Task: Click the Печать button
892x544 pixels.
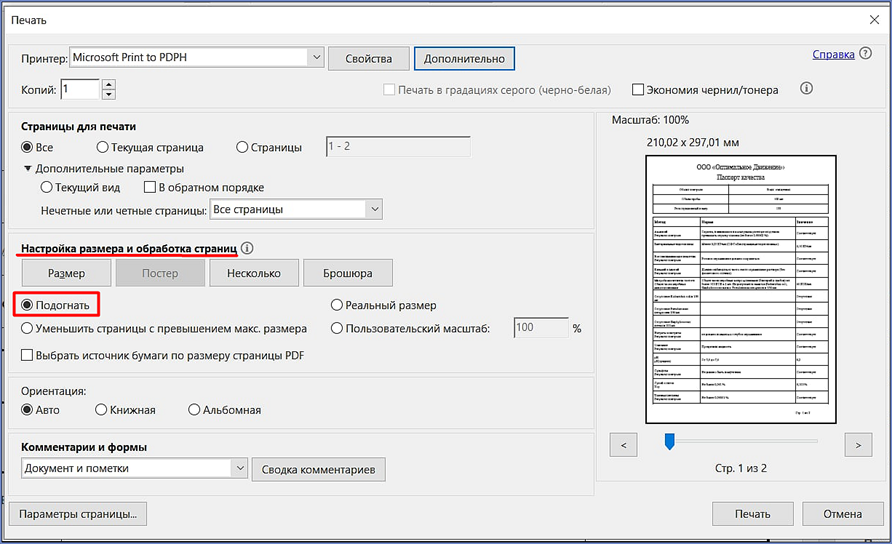Action: coord(753,514)
